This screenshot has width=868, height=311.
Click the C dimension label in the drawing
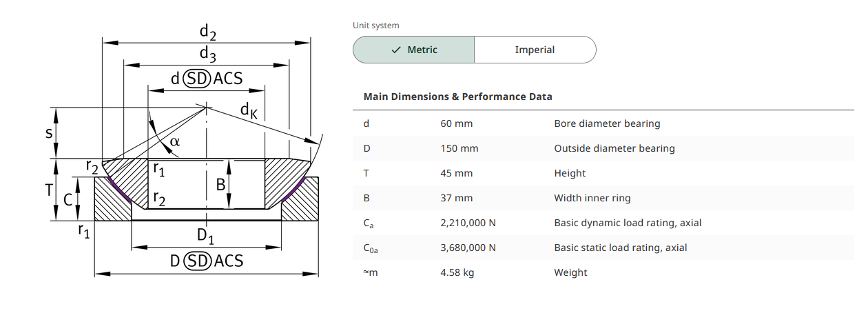[68, 200]
